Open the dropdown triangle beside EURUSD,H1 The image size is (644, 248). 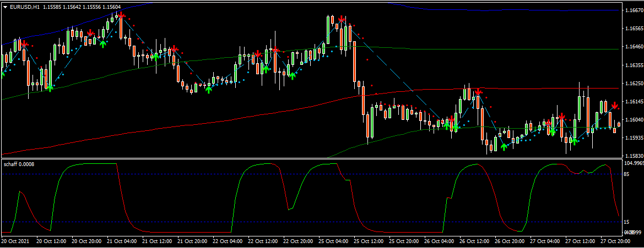tap(5, 7)
